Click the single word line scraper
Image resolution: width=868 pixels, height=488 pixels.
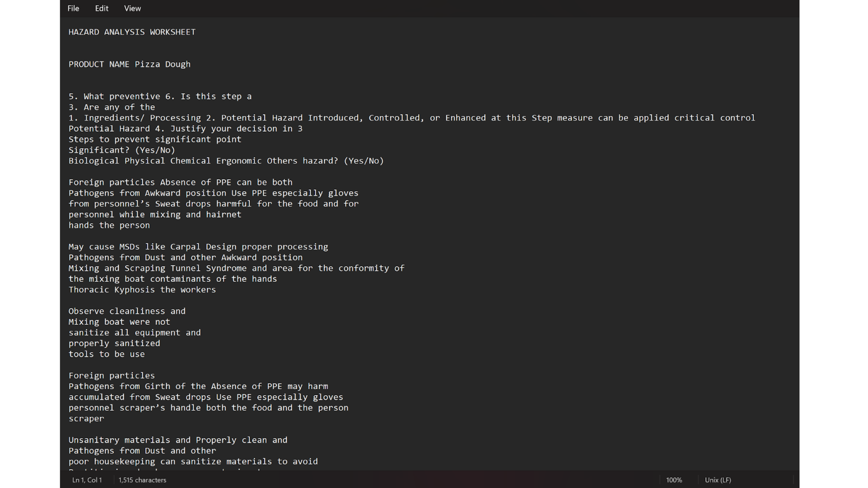(x=86, y=419)
